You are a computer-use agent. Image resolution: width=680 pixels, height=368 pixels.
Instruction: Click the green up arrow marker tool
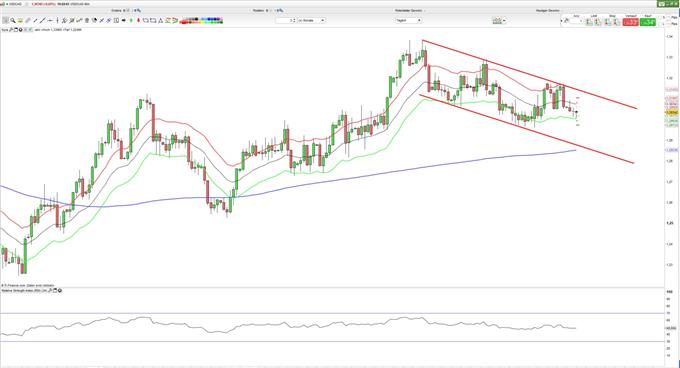point(131,20)
